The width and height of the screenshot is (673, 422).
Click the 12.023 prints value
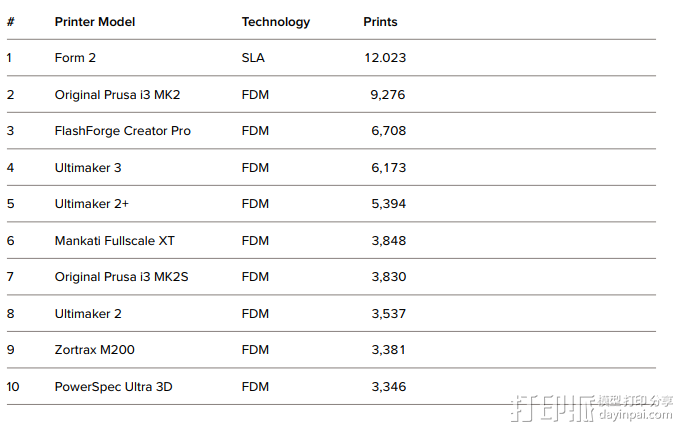[x=385, y=58]
